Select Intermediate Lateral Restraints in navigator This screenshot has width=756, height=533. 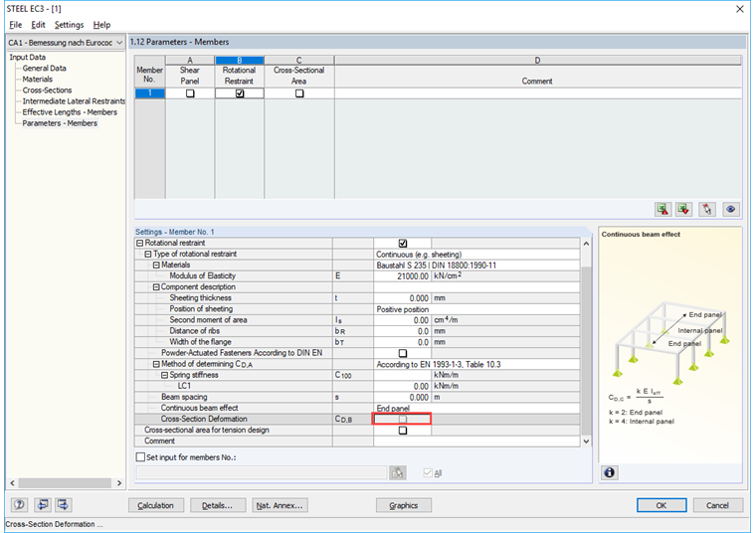click(74, 101)
